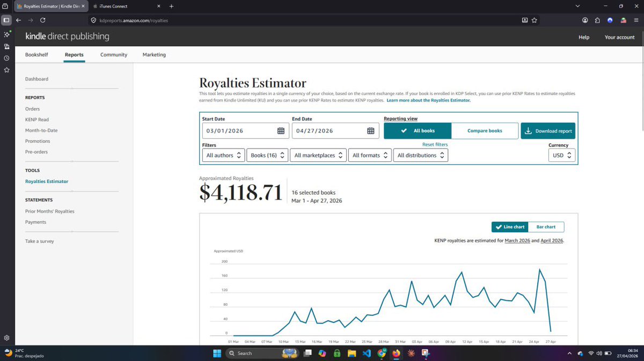Open Google Chrome from the taskbar

(382, 353)
